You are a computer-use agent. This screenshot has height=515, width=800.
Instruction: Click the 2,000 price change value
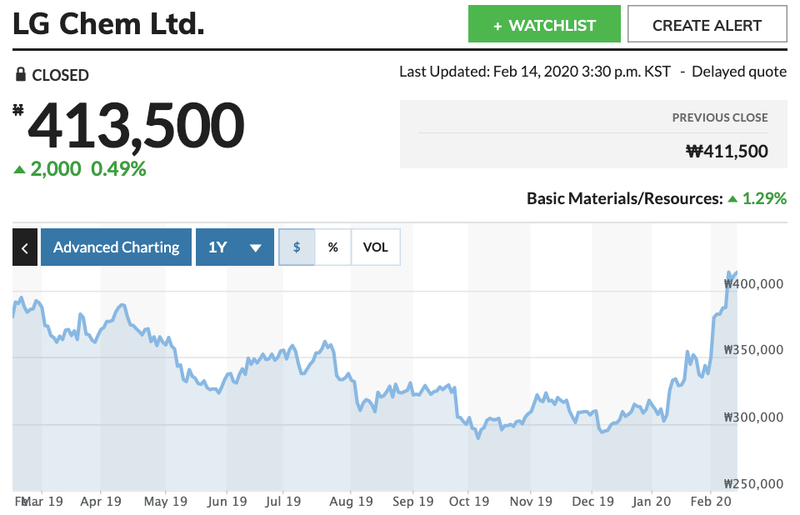click(x=56, y=169)
